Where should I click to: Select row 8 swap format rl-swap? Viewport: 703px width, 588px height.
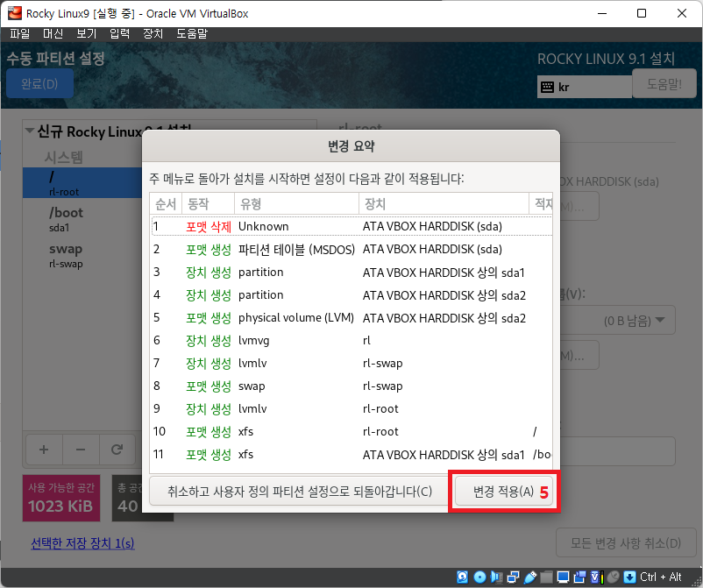click(351, 386)
